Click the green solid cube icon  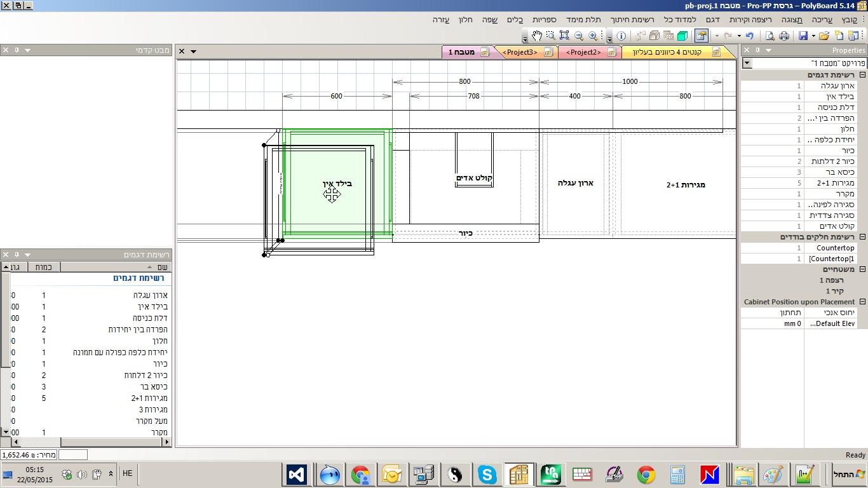tap(682, 36)
